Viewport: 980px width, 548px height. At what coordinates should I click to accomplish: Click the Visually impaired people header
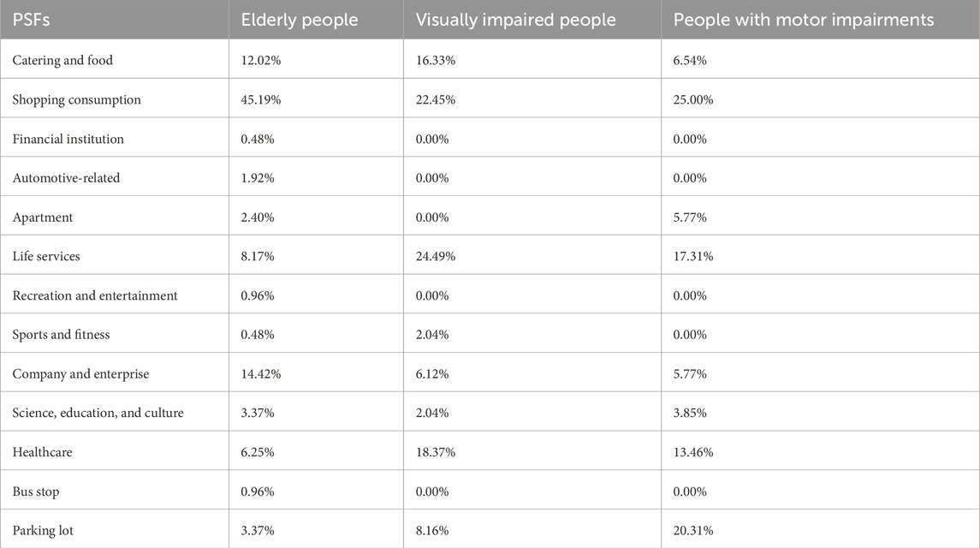click(x=515, y=19)
